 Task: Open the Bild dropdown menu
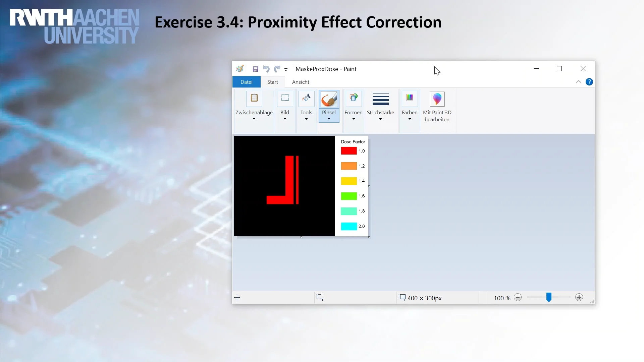284,119
